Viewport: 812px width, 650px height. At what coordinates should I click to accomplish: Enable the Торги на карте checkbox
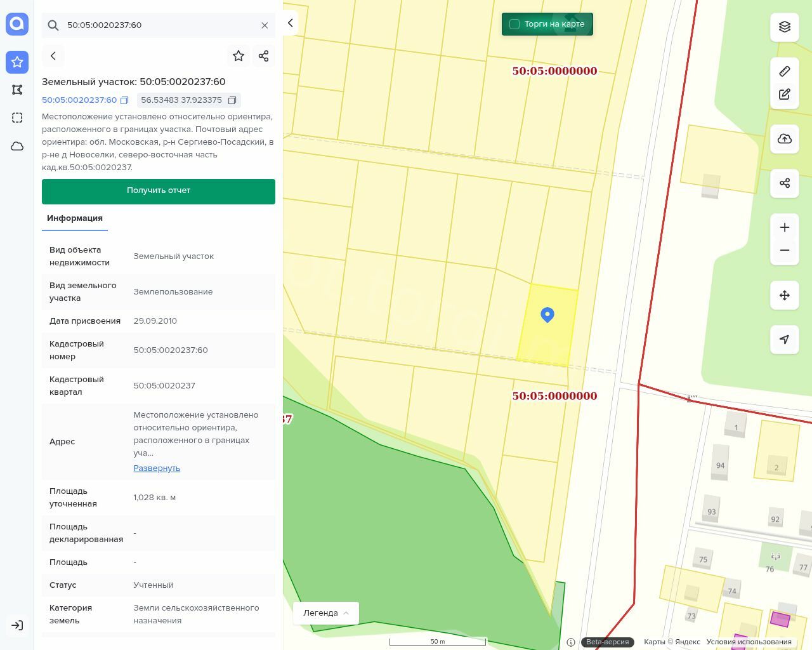point(514,24)
